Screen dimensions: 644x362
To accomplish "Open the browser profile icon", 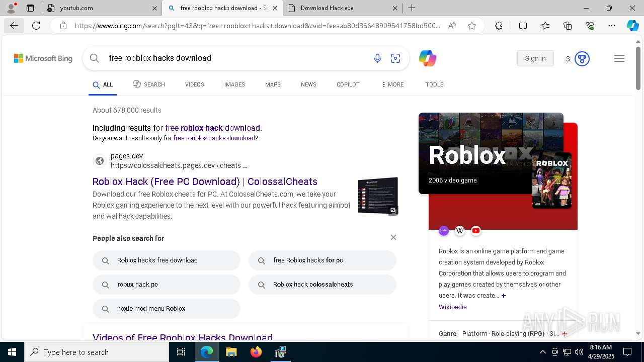I will click(x=11, y=8).
